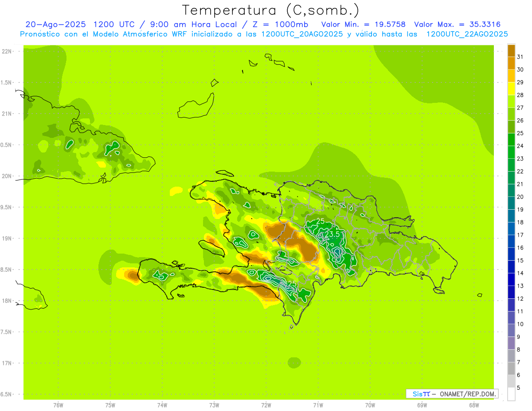Click the Valor Min. = 19.5758 text

point(363,24)
